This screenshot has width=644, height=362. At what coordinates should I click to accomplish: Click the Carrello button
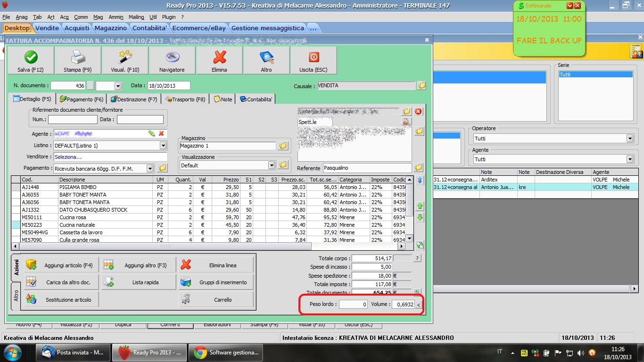pyautogui.click(x=216, y=300)
